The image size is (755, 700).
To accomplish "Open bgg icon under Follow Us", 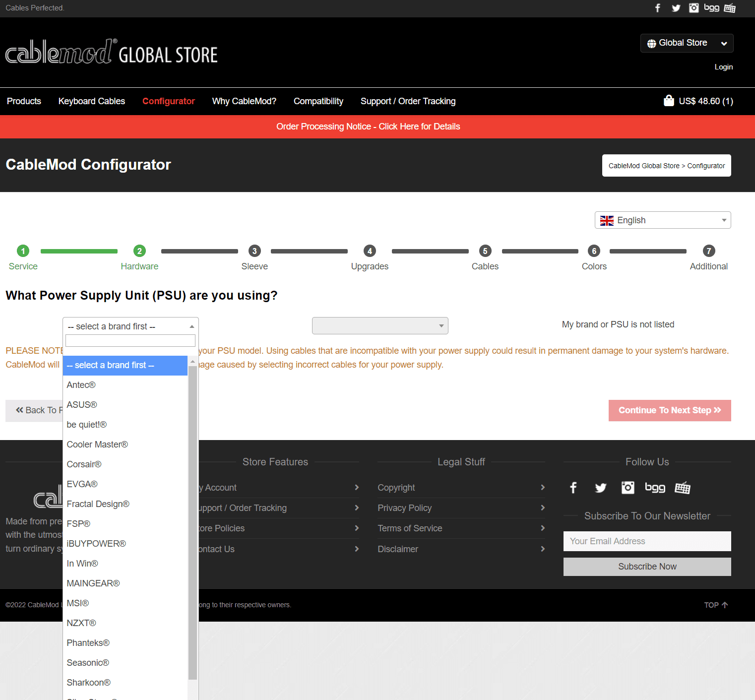I will [655, 488].
